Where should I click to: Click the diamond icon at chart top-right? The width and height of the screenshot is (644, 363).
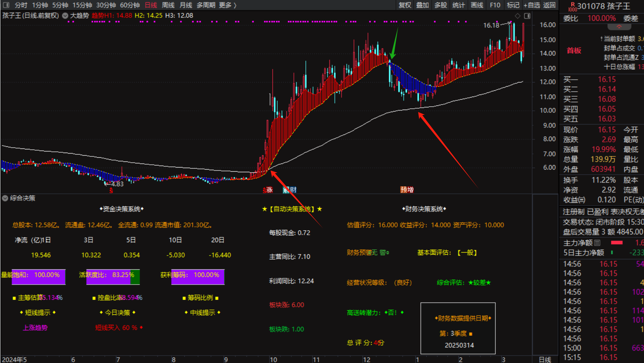pos(517,16)
